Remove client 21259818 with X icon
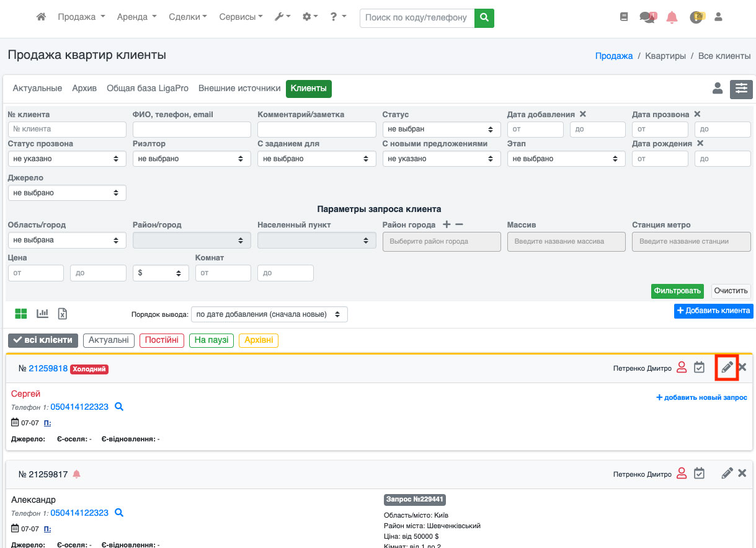Screen dimensions: 756x548 click(742, 368)
